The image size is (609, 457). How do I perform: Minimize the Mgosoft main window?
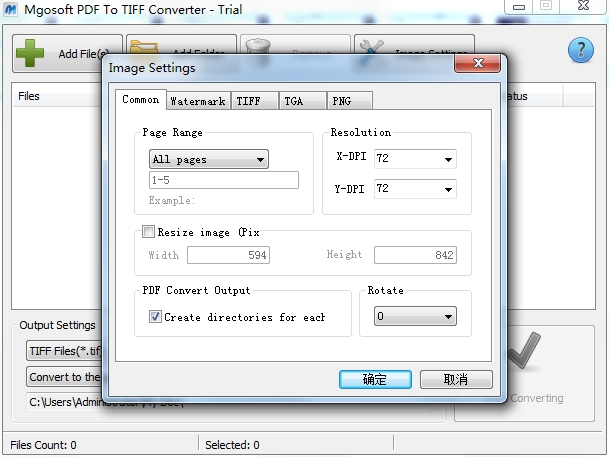click(519, 7)
